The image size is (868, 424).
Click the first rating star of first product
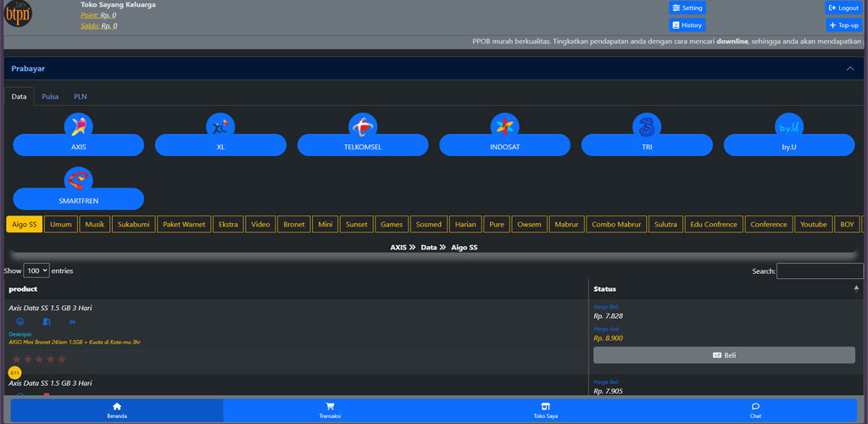coord(17,360)
